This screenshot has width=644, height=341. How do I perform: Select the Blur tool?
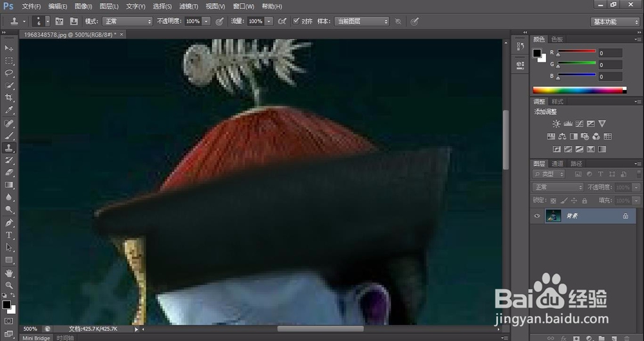pos(8,198)
